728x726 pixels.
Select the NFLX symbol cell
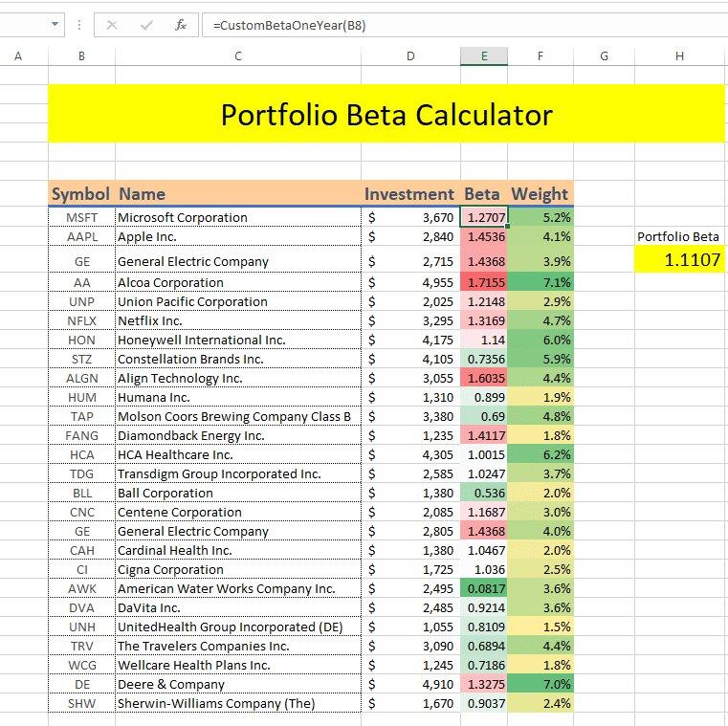click(81, 320)
